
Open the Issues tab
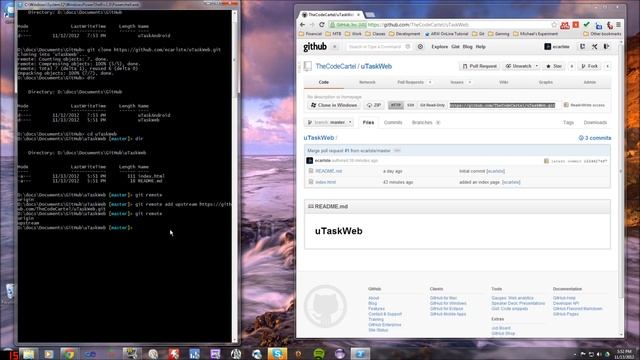coord(460,82)
